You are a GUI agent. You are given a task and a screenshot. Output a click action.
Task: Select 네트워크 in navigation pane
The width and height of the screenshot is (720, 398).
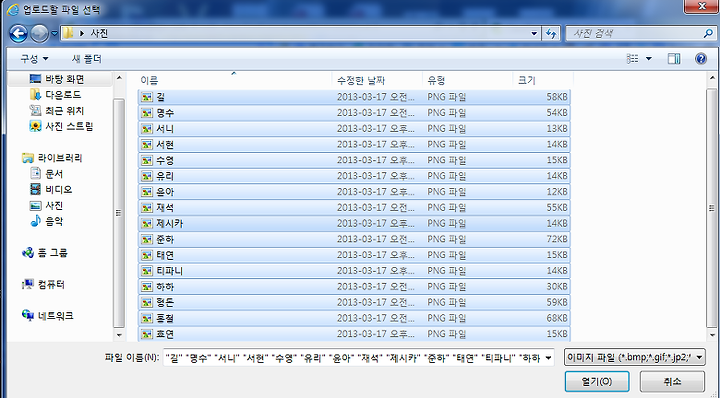(48, 315)
